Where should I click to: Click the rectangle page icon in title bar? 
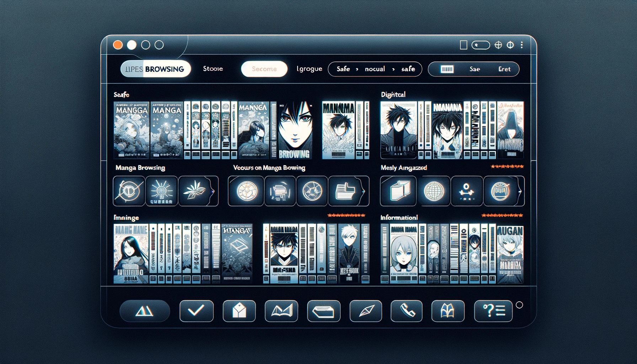click(x=464, y=45)
